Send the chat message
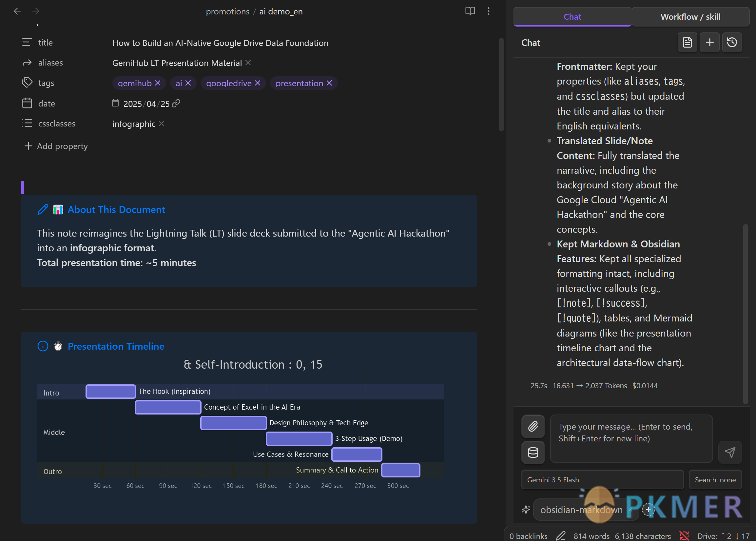This screenshot has width=756, height=541. tap(730, 453)
